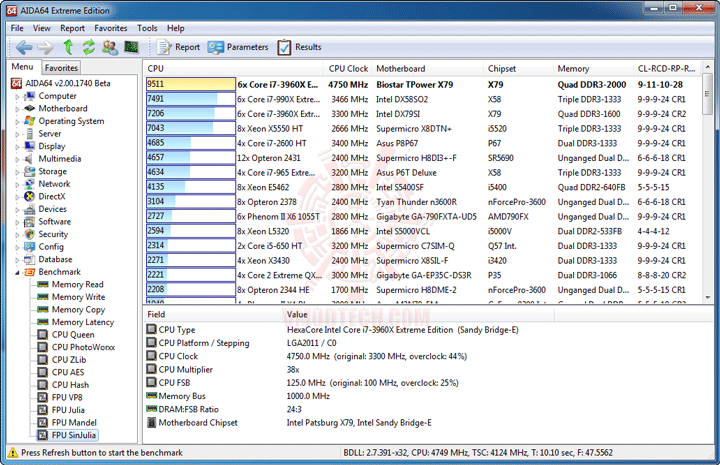Expand the Motherboard tree node

point(17,109)
